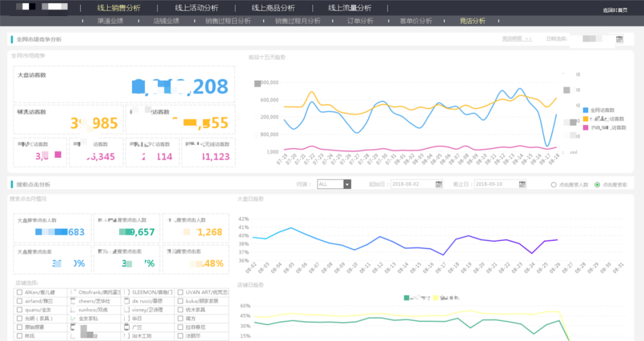
Task: Tick the visney/卫诗理 checkbox
Action: (x=127, y=310)
